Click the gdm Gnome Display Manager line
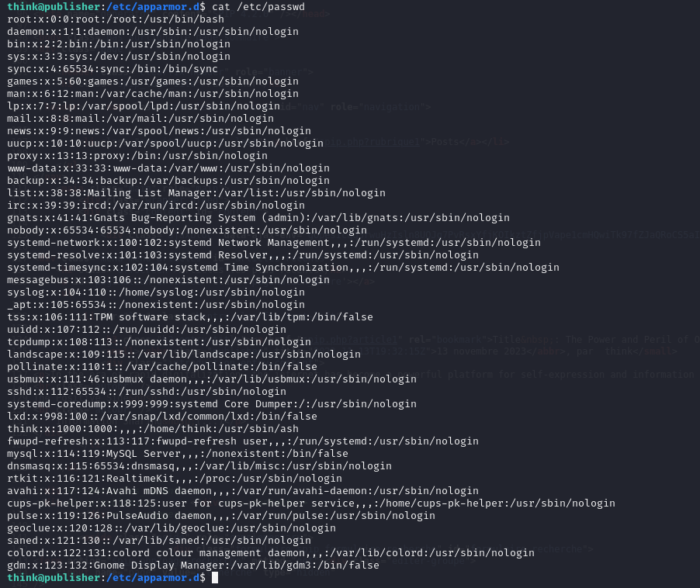This screenshot has width=700, height=588. tap(193, 566)
